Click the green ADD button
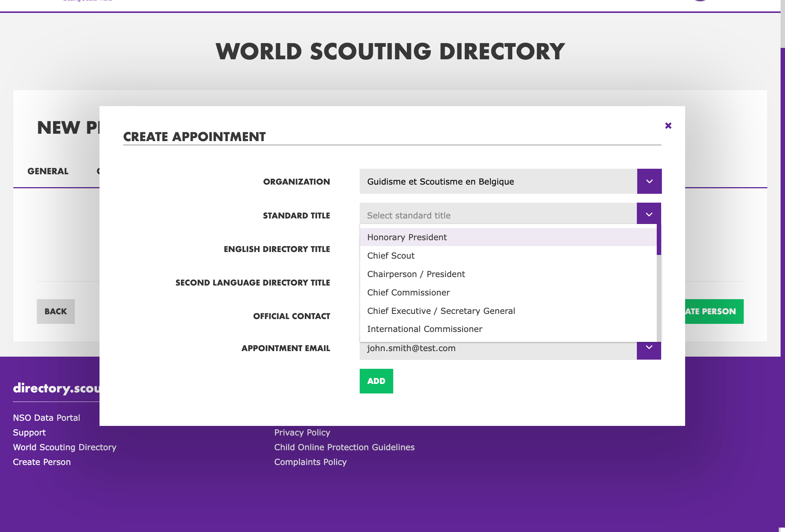Screen dimensions: 785x532 [x=376, y=381]
